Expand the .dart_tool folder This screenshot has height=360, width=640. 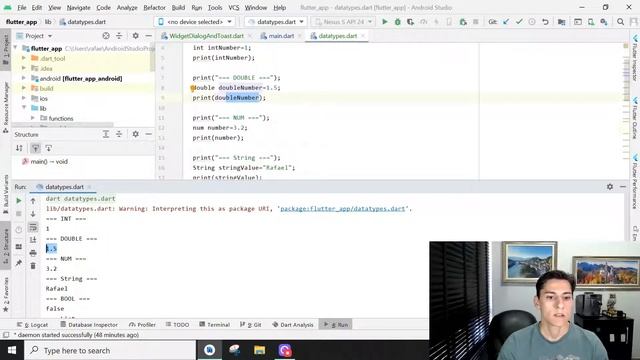click(x=24, y=58)
